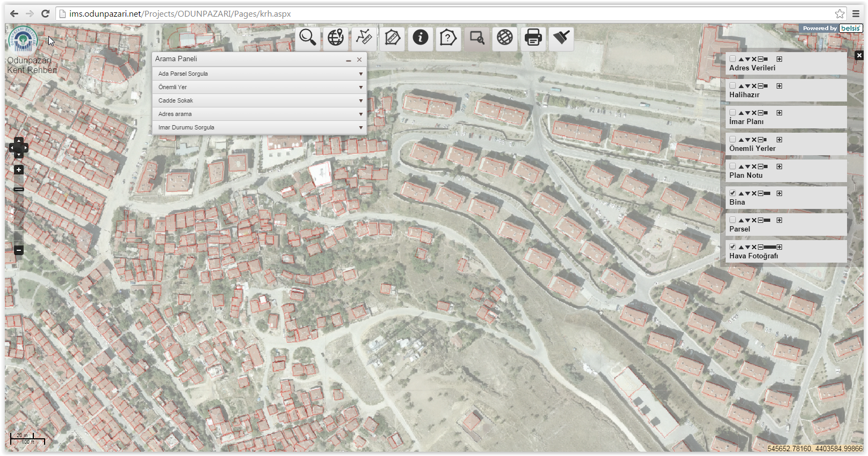Click the globe location pin tool
Viewport: 868px width, 456px height.
tap(336, 38)
